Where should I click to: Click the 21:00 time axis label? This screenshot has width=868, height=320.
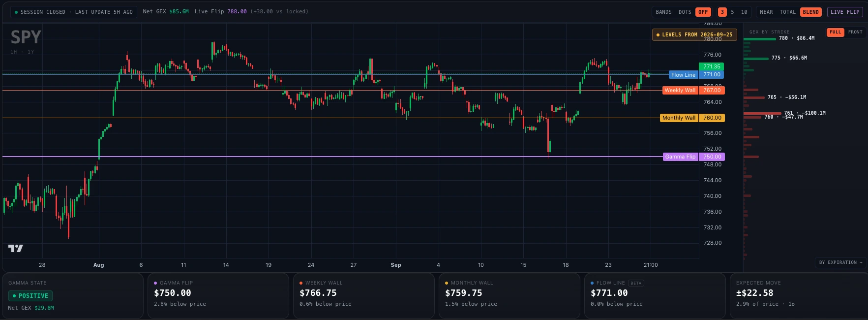(x=651, y=265)
